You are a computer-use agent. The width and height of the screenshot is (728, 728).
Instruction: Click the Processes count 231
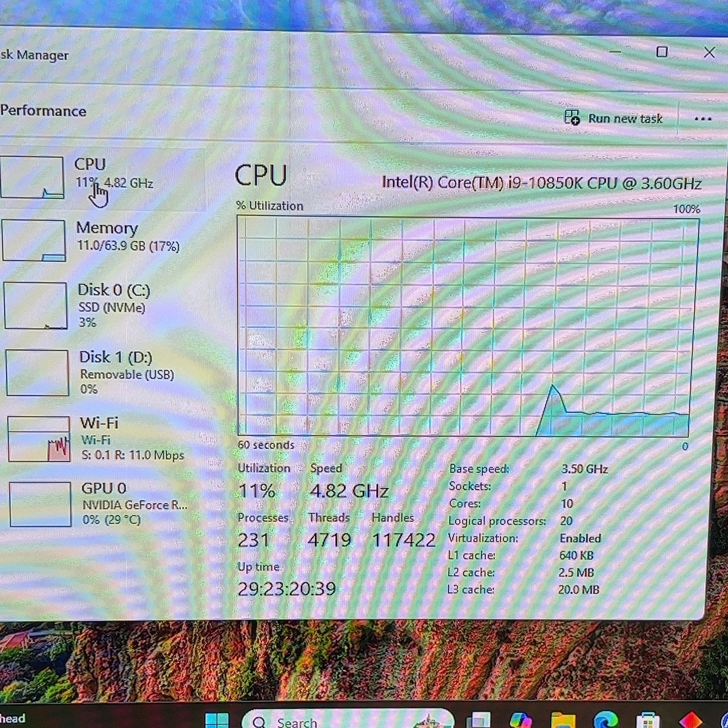[253, 540]
